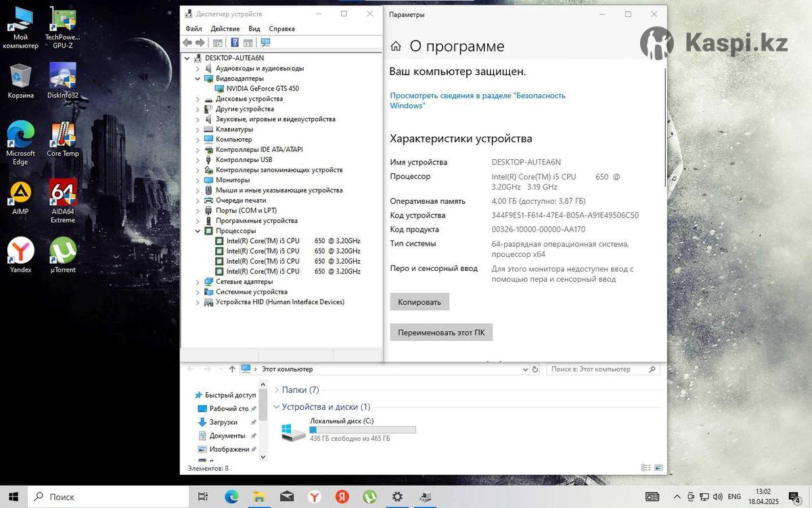The image size is (812, 508).
Task: Click the Home icon in Параметры window
Action: [396, 46]
